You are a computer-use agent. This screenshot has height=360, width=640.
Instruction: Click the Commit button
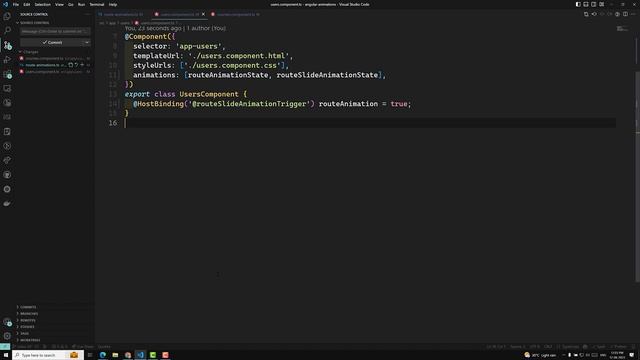tap(52, 42)
